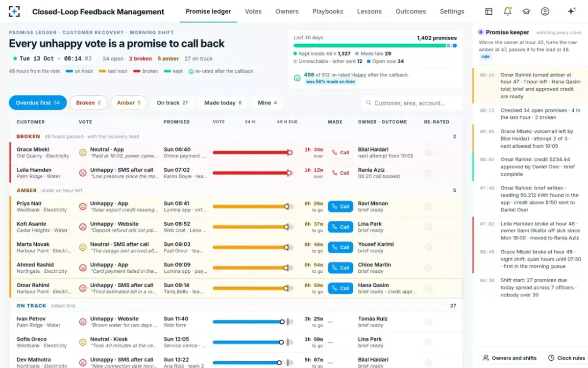Filter by Broken promises
Image resolution: width=588 pixels, height=368 pixels.
click(89, 103)
